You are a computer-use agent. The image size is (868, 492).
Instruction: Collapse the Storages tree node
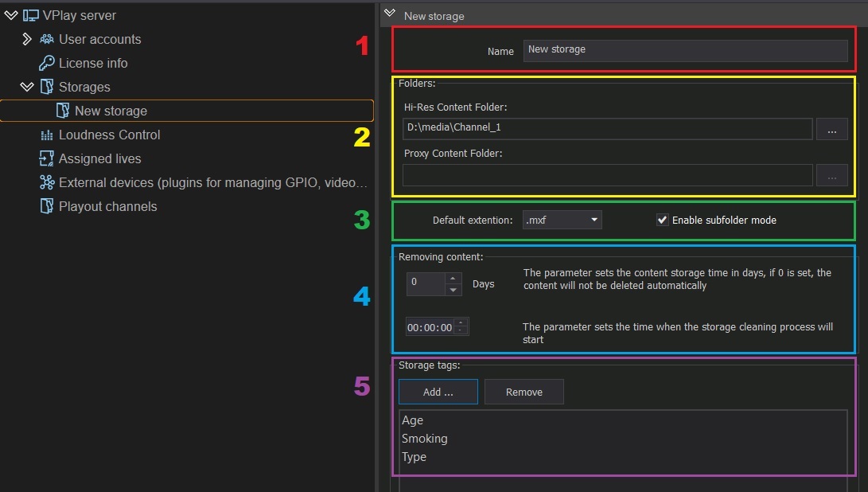pyautogui.click(x=26, y=87)
